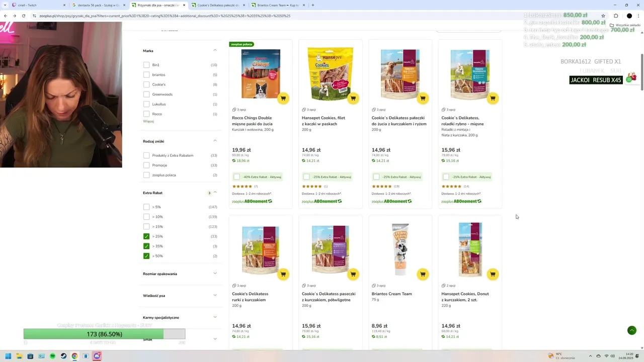Collapse the Extra Rabat filter section

pyautogui.click(x=215, y=193)
